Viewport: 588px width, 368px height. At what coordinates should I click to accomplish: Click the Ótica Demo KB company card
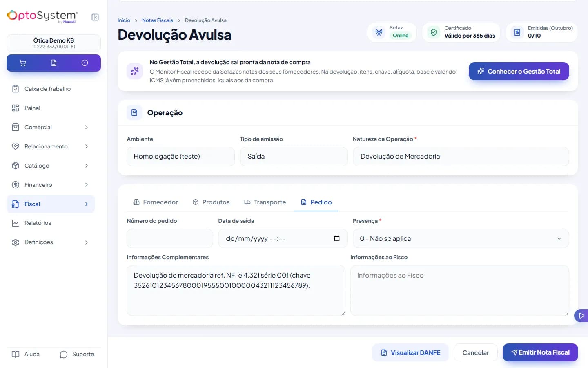53,43
